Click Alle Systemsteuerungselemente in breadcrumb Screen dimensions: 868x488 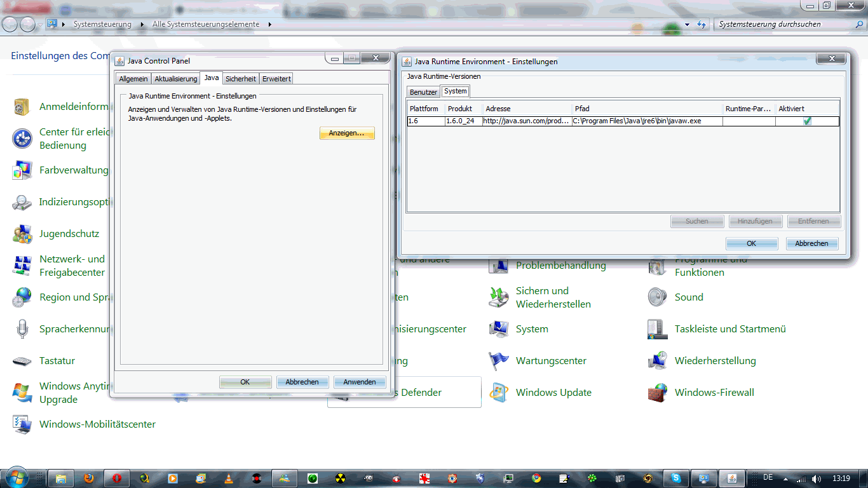pyautogui.click(x=206, y=24)
